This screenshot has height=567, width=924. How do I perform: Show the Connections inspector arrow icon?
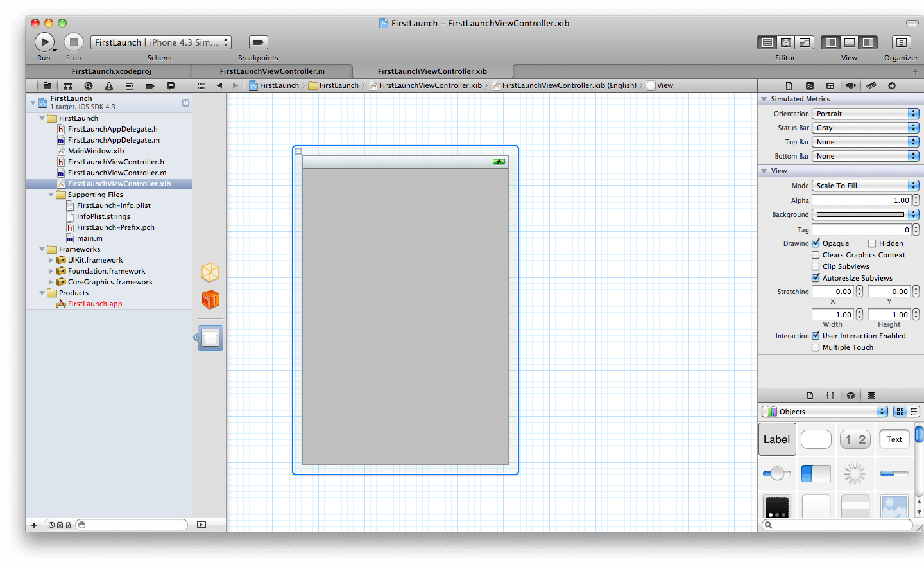pos(892,86)
